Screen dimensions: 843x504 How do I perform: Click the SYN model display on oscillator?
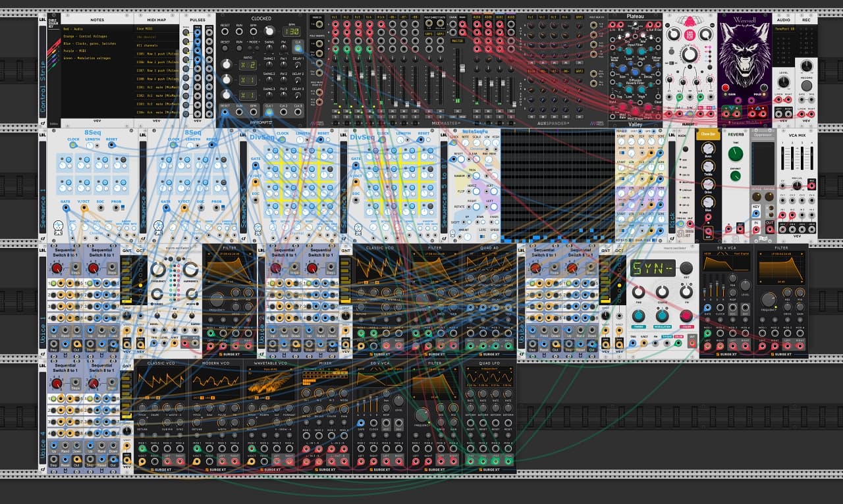pos(653,268)
